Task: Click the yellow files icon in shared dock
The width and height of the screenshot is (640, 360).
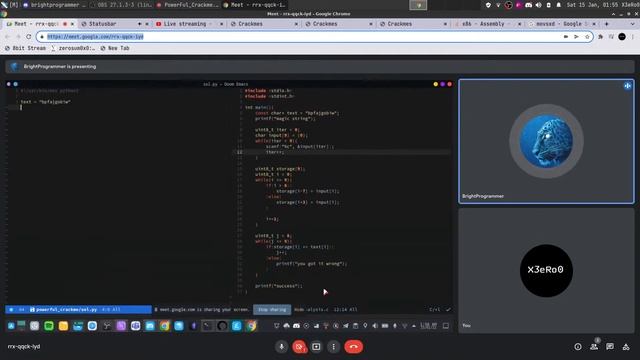Action: point(63,326)
